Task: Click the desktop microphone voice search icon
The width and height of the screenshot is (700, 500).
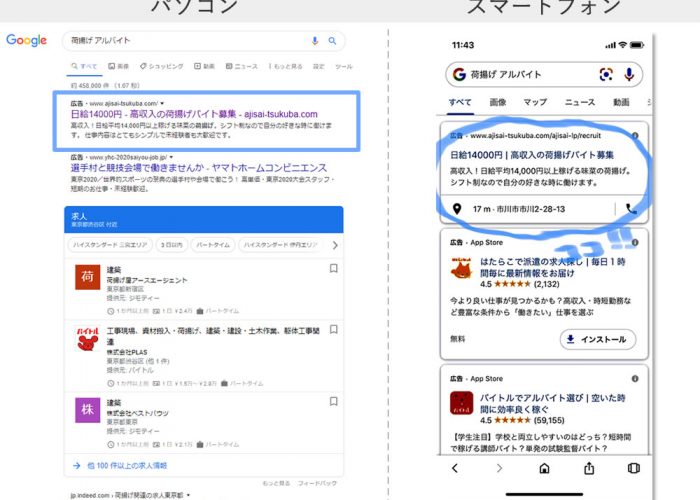Action: 315,41
